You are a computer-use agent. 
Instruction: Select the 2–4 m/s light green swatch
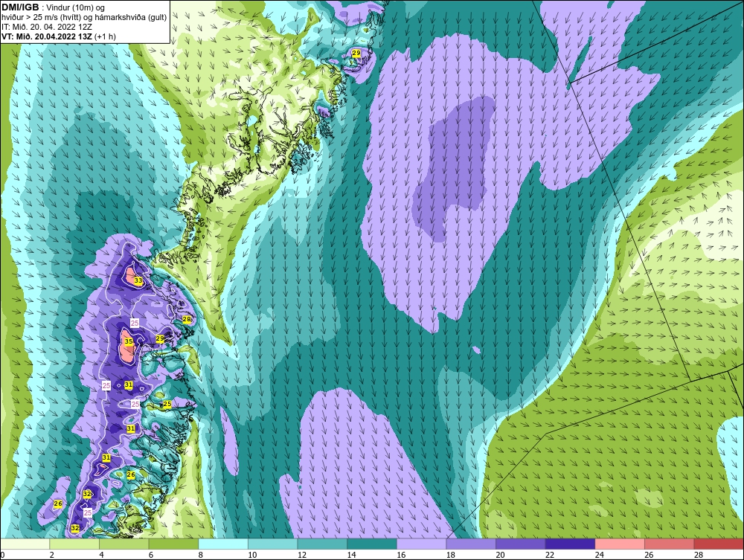pos(74,544)
